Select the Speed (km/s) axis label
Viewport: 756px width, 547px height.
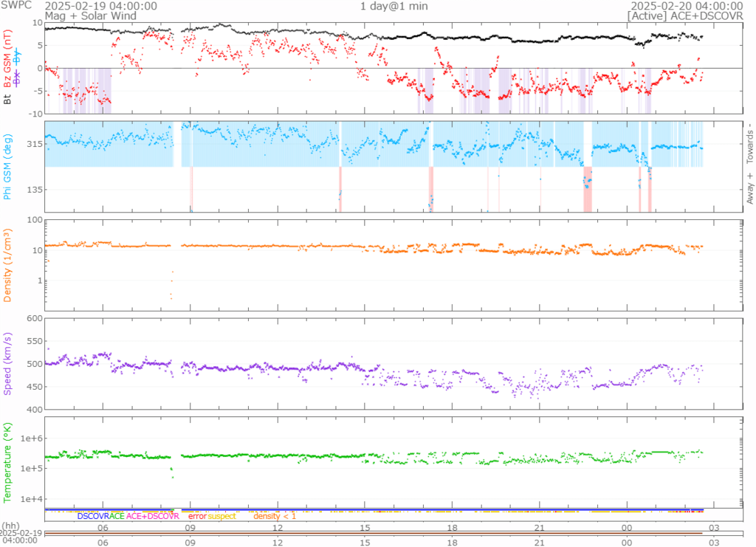click(7, 363)
